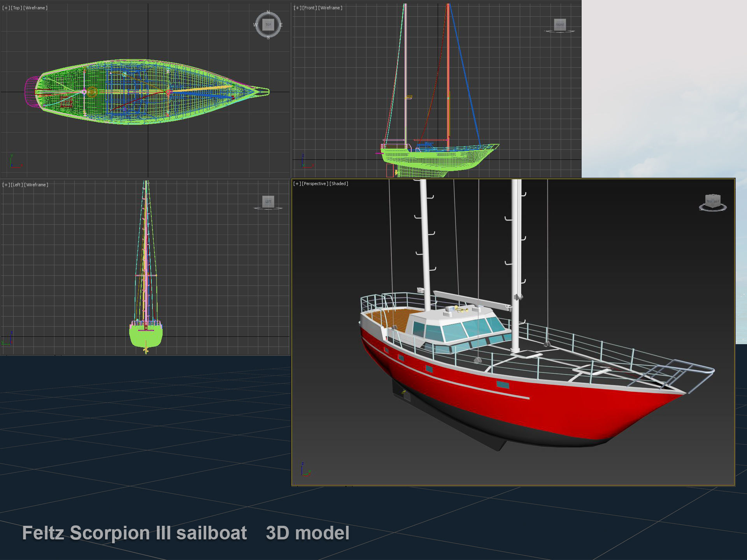Click the ViewCube TOP face in Top viewport
The width and height of the screenshot is (747, 560).
coord(268,24)
